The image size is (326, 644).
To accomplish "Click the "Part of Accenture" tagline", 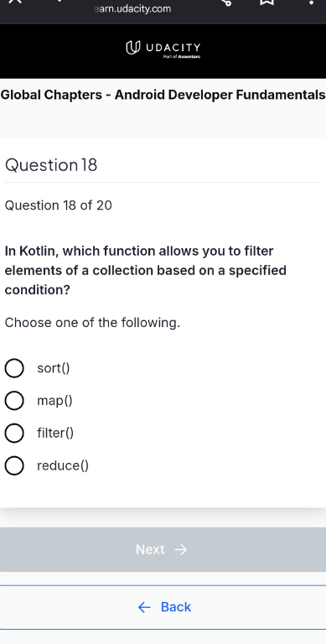I will 182,57.
